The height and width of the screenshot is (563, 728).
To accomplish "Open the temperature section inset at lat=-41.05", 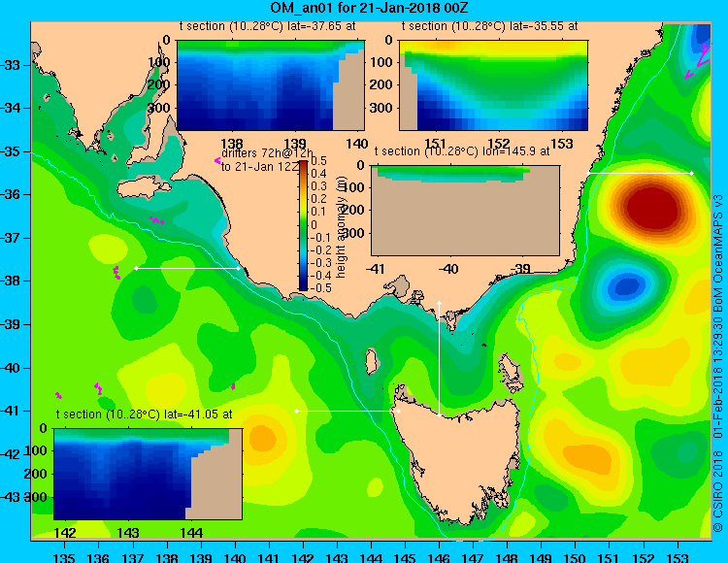I will 148,474.
